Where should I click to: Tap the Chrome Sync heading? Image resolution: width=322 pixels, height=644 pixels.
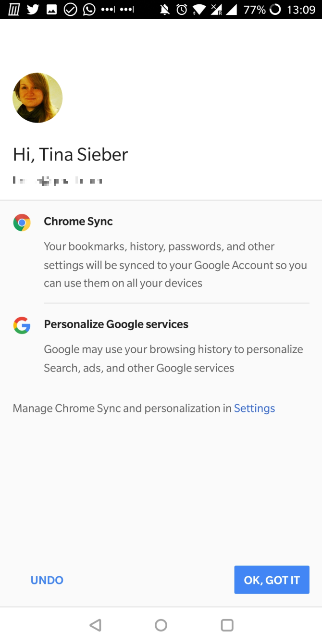point(78,221)
